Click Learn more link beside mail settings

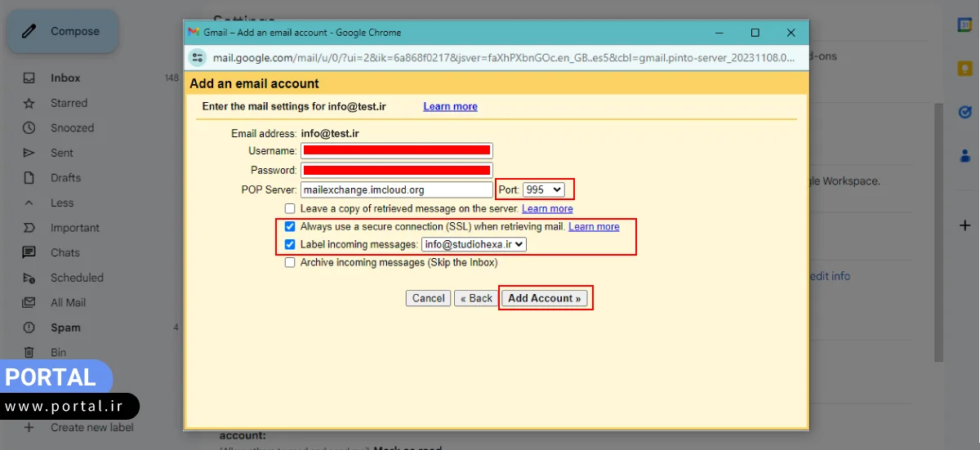pos(450,107)
